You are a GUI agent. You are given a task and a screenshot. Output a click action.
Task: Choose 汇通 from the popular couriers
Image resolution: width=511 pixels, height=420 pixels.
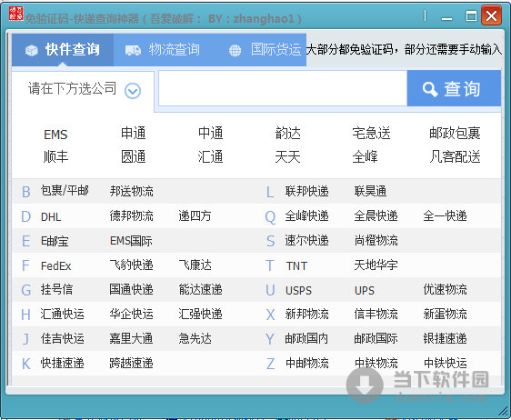(211, 156)
